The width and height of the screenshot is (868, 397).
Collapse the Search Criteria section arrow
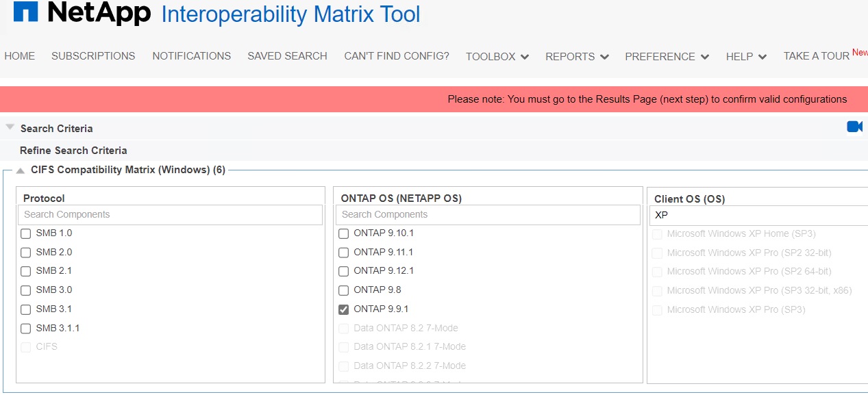point(10,127)
